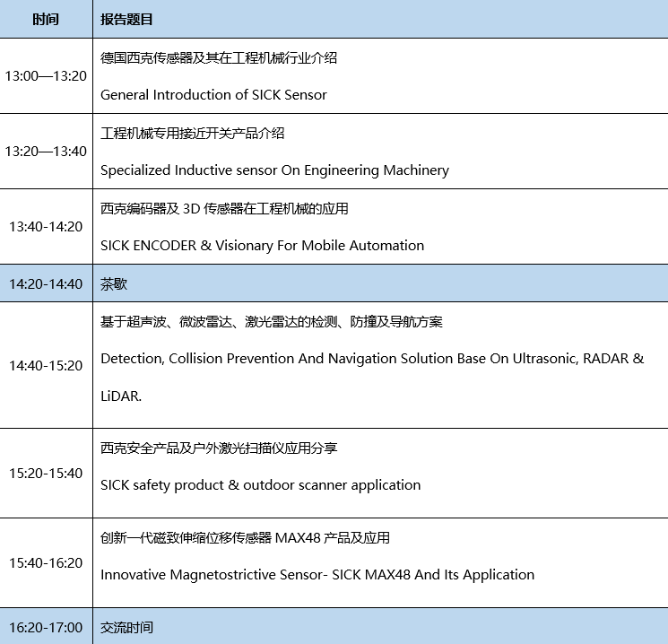
Task: Click 'General Introduction of SICK Sensor' text
Action: pos(213,94)
